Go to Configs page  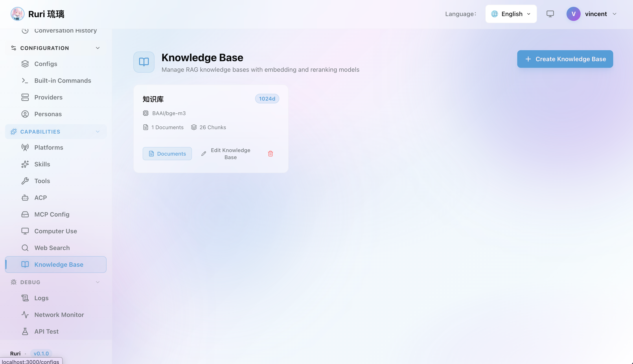56,64
